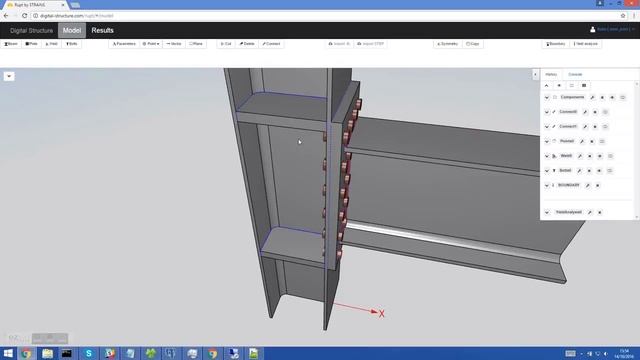640x360 pixels.
Task: Click wrench edit icon for Bolts0
Action: point(579,171)
